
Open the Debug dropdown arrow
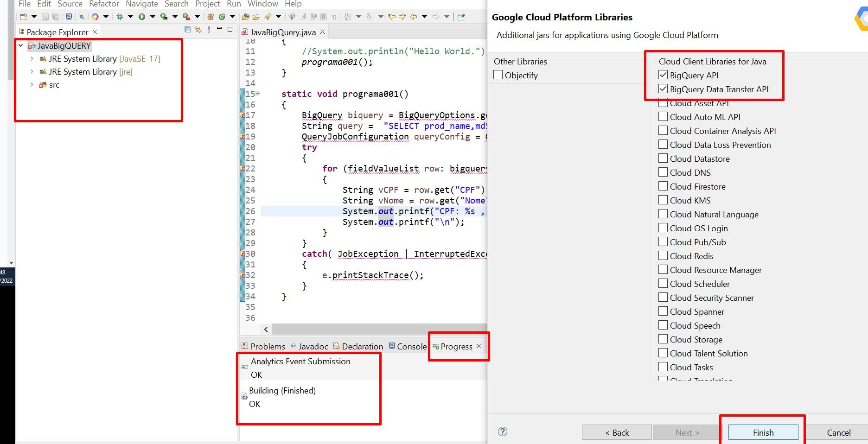coord(130,17)
